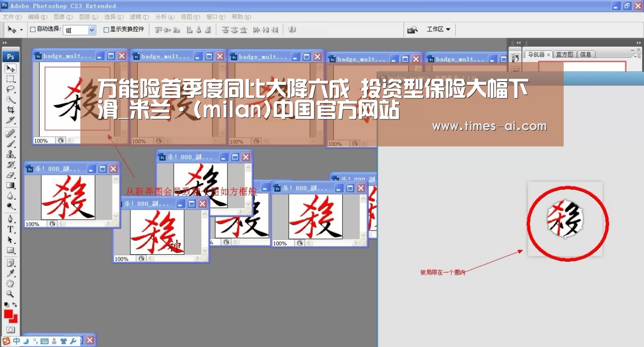The width and height of the screenshot is (644, 347).
Task: Select the Notes tool
Action: point(10,264)
